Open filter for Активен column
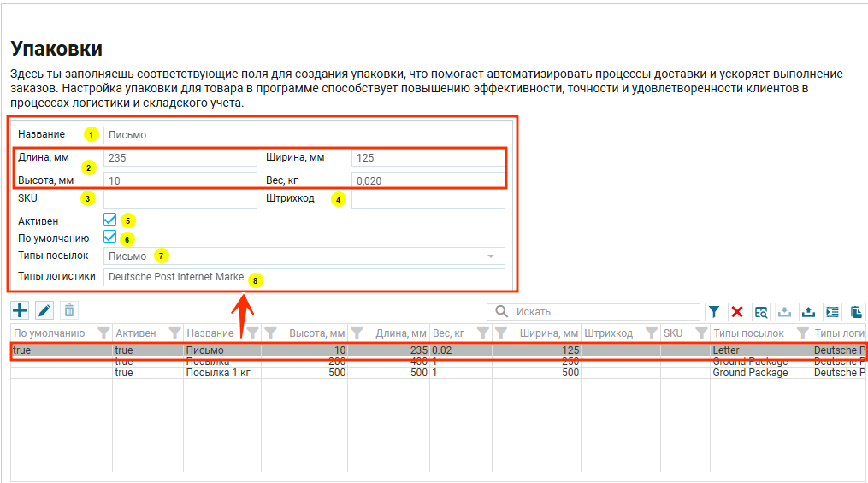The image size is (868, 483). point(174,333)
